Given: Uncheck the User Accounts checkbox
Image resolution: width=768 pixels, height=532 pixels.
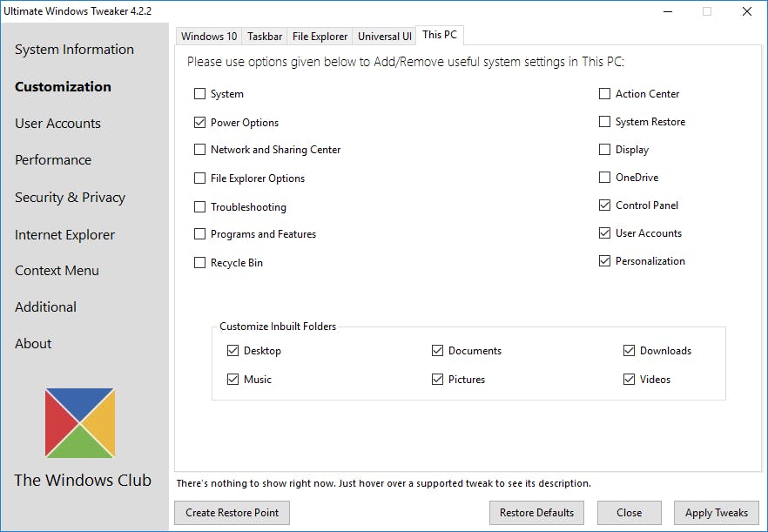Looking at the screenshot, I should coord(605,233).
